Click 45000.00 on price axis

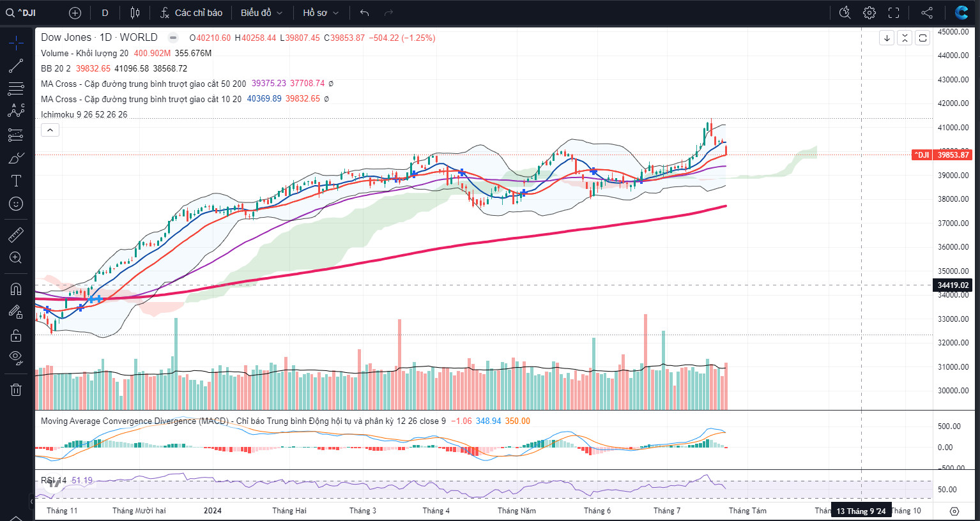pyautogui.click(x=953, y=32)
